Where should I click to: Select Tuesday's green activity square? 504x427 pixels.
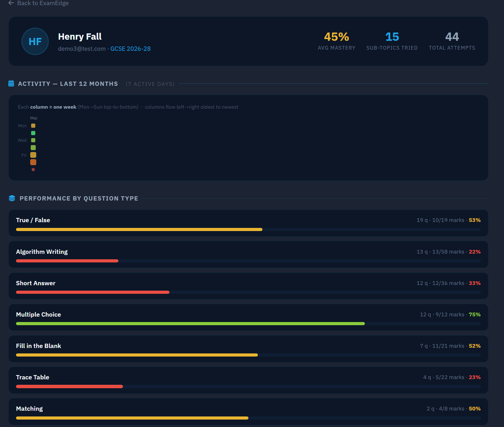[33, 133]
